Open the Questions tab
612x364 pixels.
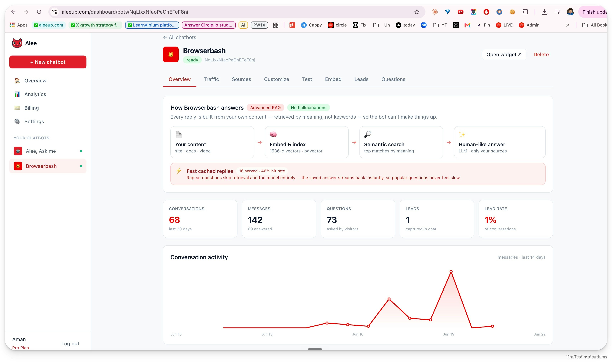click(x=393, y=79)
